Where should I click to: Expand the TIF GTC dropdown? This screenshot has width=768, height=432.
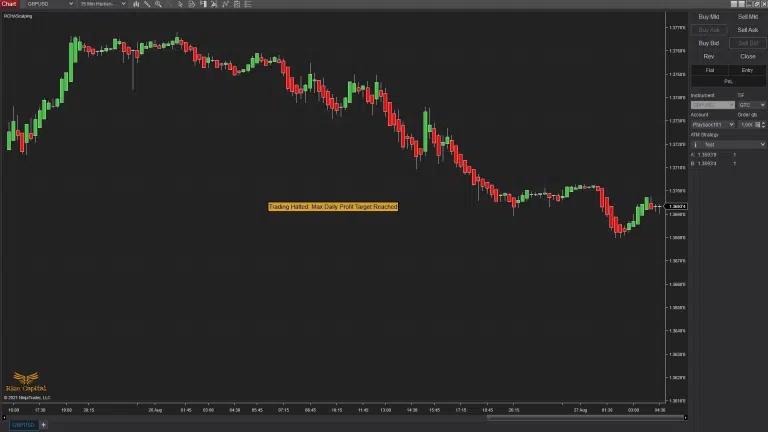click(x=751, y=104)
